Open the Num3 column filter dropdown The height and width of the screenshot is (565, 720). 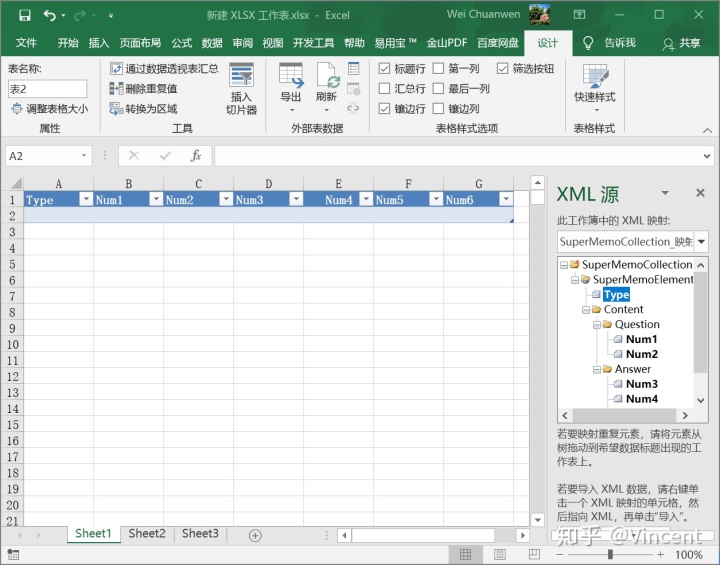[296, 199]
